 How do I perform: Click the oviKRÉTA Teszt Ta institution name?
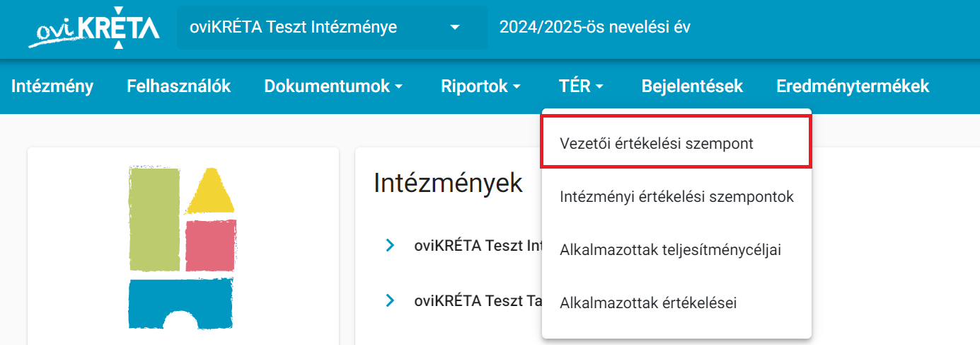(478, 300)
